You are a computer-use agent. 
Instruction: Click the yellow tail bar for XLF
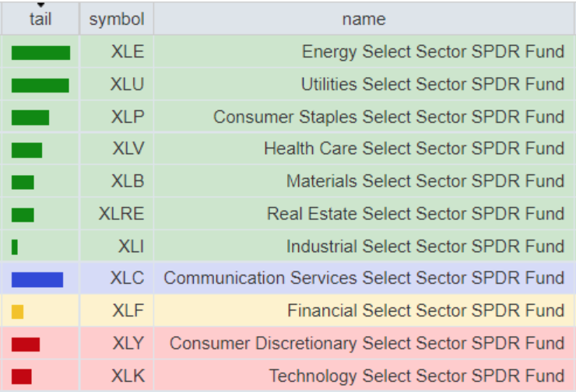point(17,312)
